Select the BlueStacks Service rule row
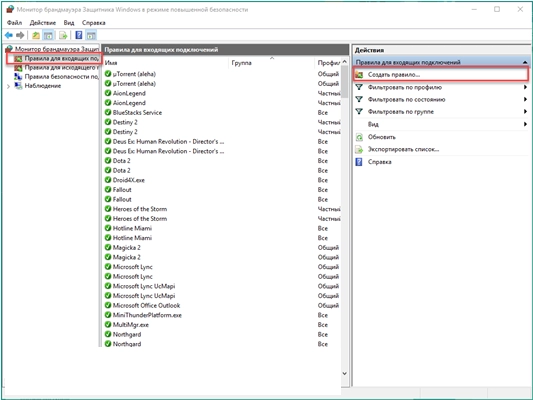The width and height of the screenshot is (533, 400). 223,112
